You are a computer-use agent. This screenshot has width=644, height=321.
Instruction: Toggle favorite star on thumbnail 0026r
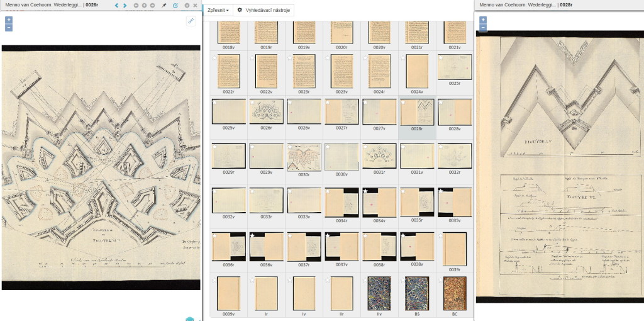click(x=253, y=102)
